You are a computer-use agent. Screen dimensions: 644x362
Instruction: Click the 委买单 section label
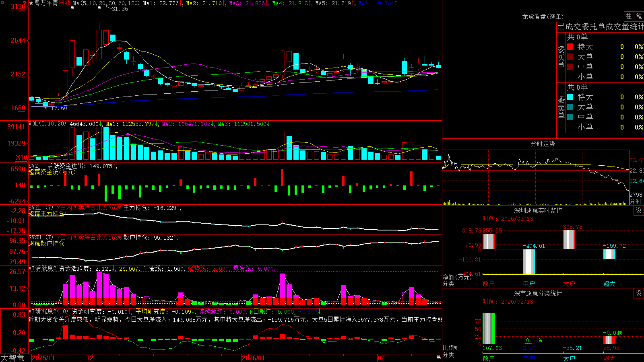coord(561,57)
